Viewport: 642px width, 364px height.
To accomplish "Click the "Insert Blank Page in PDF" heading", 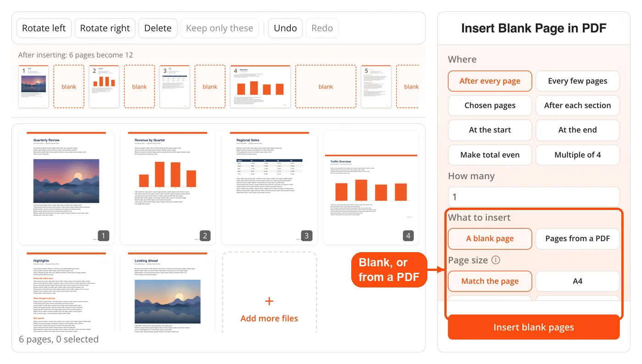I will click(534, 28).
